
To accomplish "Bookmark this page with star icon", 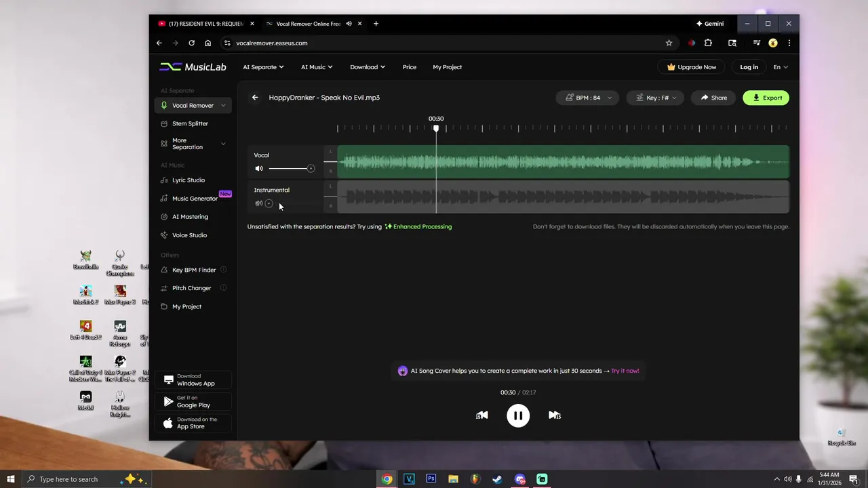I will 669,43.
